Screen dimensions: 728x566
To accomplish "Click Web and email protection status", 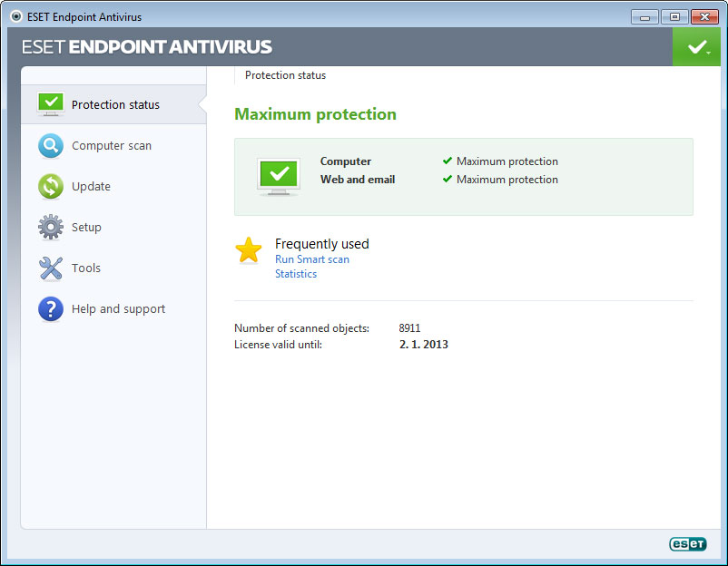I will pos(507,180).
